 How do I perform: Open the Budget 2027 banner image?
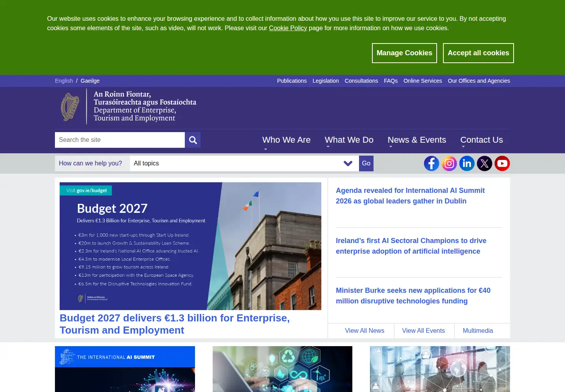click(190, 246)
